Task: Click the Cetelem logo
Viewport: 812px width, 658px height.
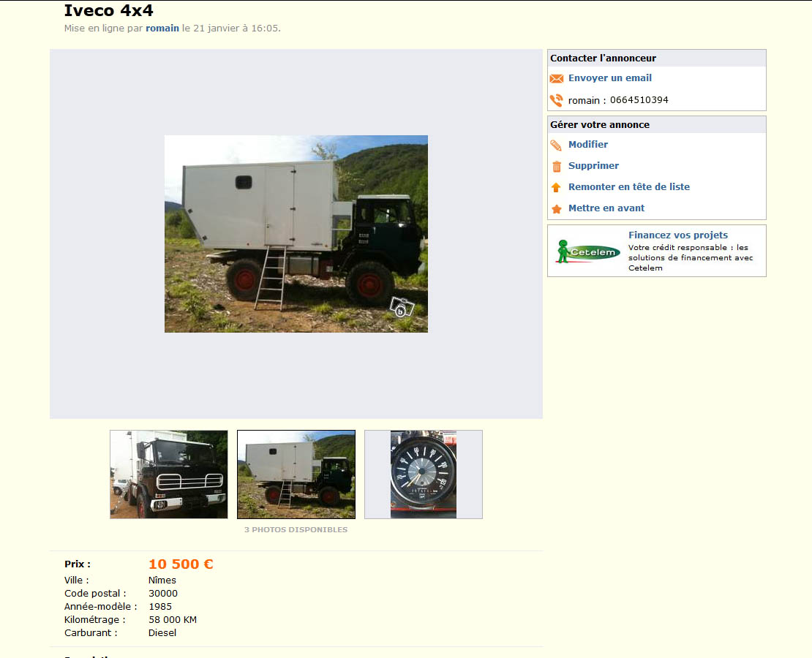Action: [x=588, y=252]
